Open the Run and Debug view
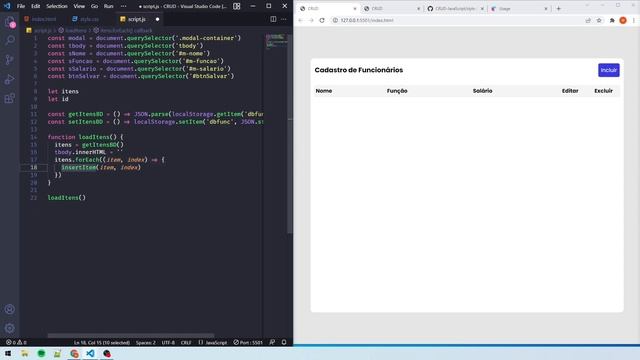Image resolution: width=640 pixels, height=360 pixels. (x=9, y=79)
